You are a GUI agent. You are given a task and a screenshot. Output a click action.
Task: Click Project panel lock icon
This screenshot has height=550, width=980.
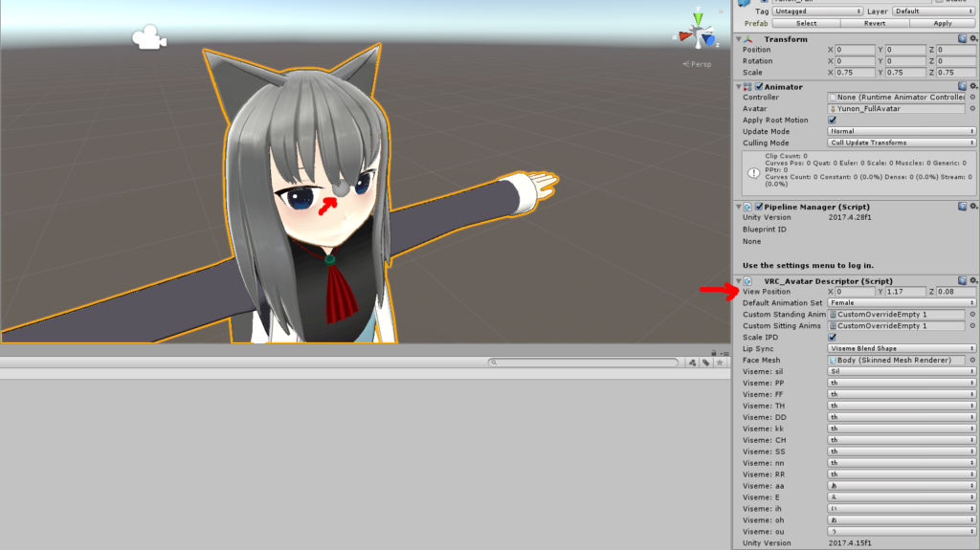(x=714, y=353)
